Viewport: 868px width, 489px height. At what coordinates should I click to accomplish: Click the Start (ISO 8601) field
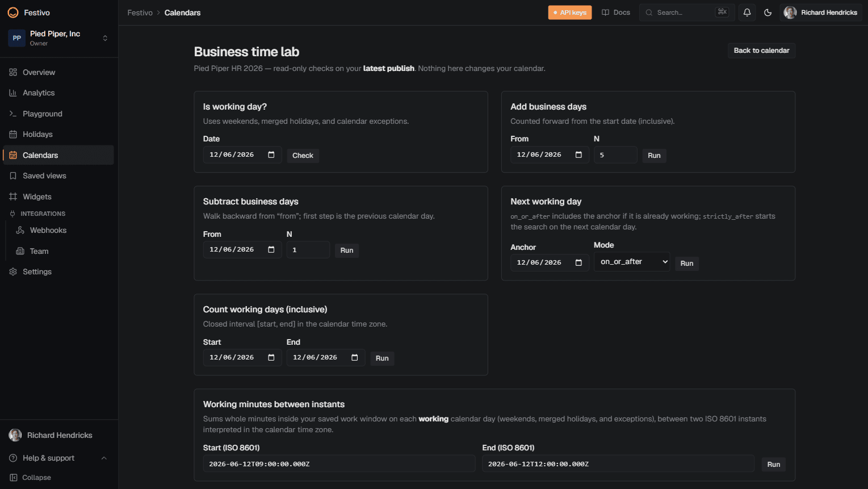click(x=339, y=463)
